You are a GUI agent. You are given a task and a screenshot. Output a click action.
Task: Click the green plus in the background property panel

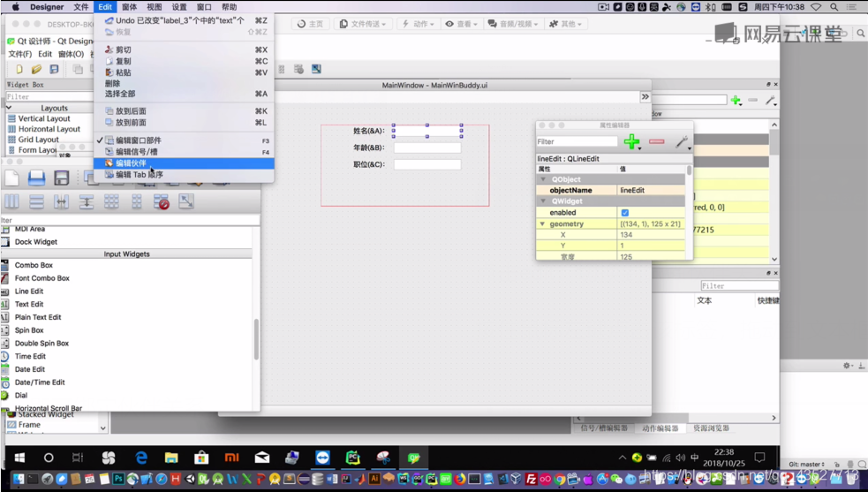(736, 101)
